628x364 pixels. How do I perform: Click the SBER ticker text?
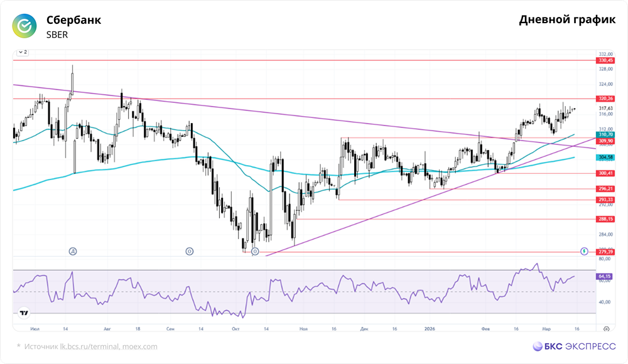point(57,35)
